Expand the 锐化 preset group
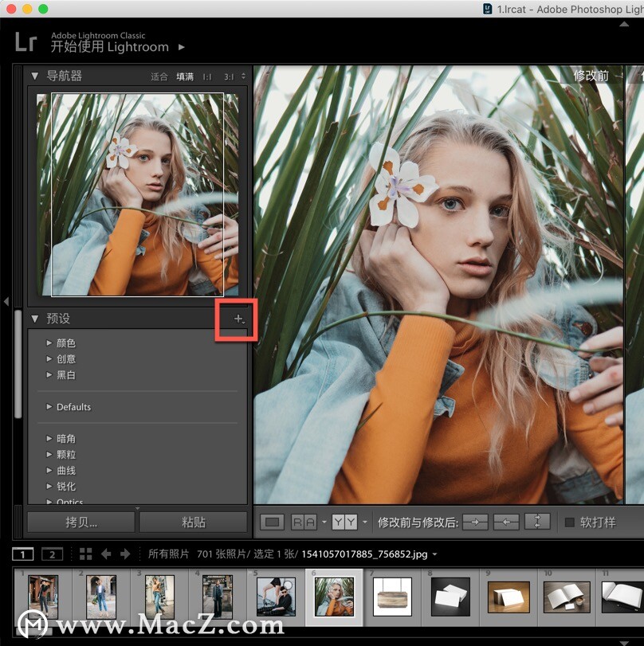 [x=49, y=486]
